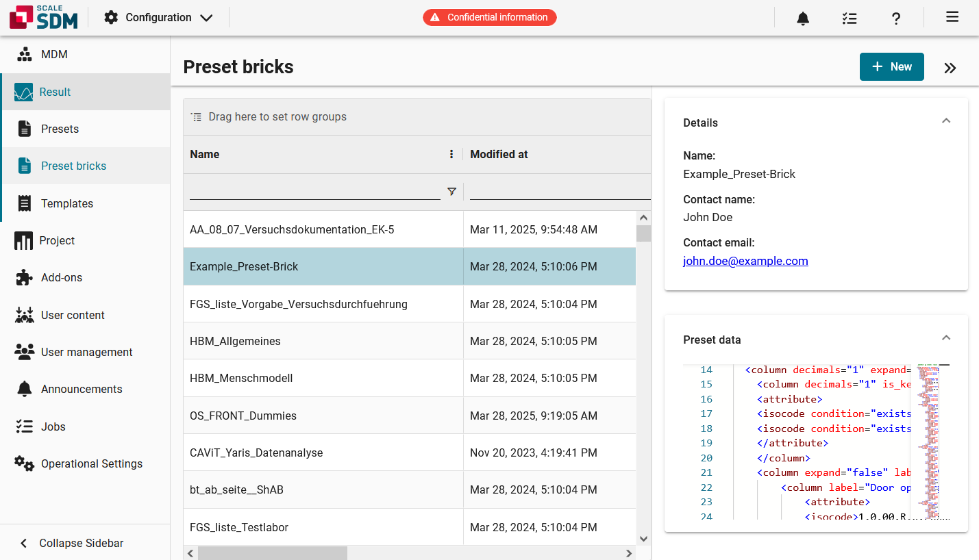979x560 pixels.
Task: Open Operational Settings sidebar entry
Action: coord(85,463)
